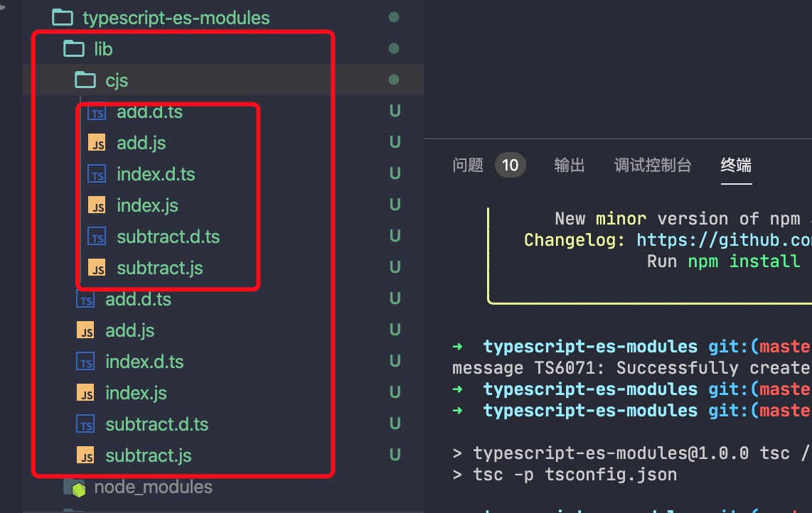Click the problems count badge 10
The image size is (812, 513).
coord(510,166)
